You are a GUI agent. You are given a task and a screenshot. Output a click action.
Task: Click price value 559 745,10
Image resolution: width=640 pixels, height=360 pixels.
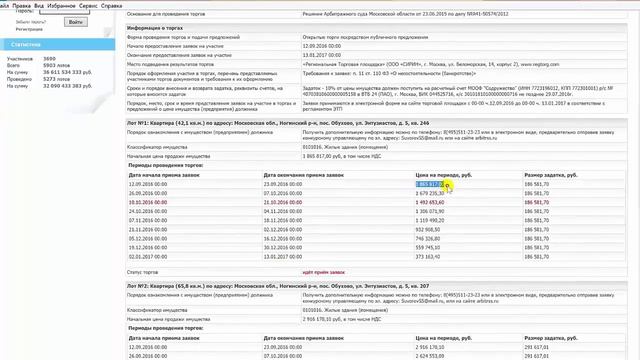(428, 248)
